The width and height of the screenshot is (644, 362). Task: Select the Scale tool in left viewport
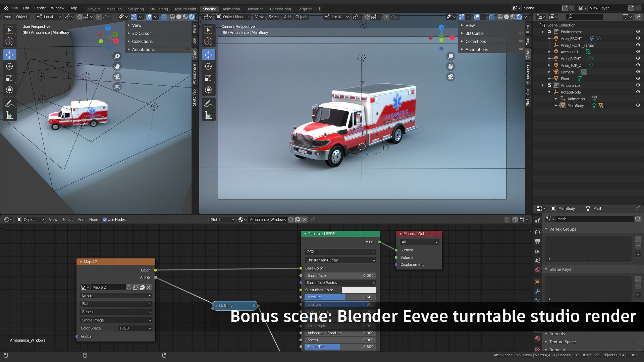tap(9, 78)
